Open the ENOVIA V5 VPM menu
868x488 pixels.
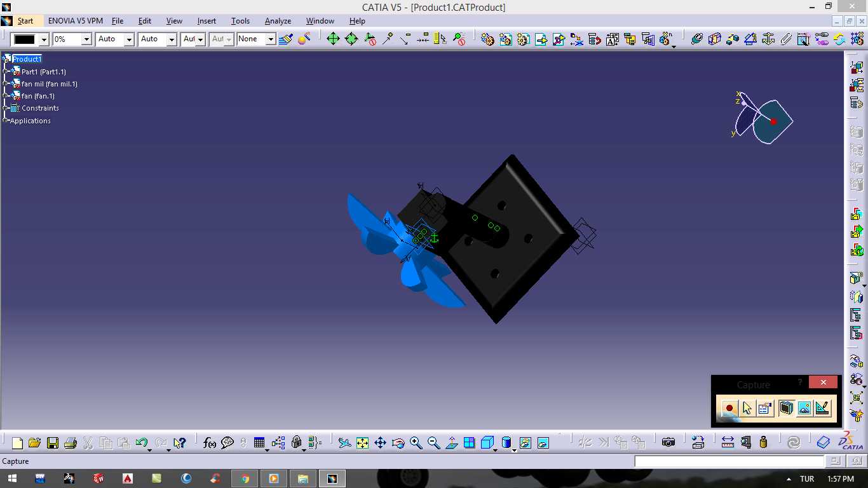pos(75,21)
